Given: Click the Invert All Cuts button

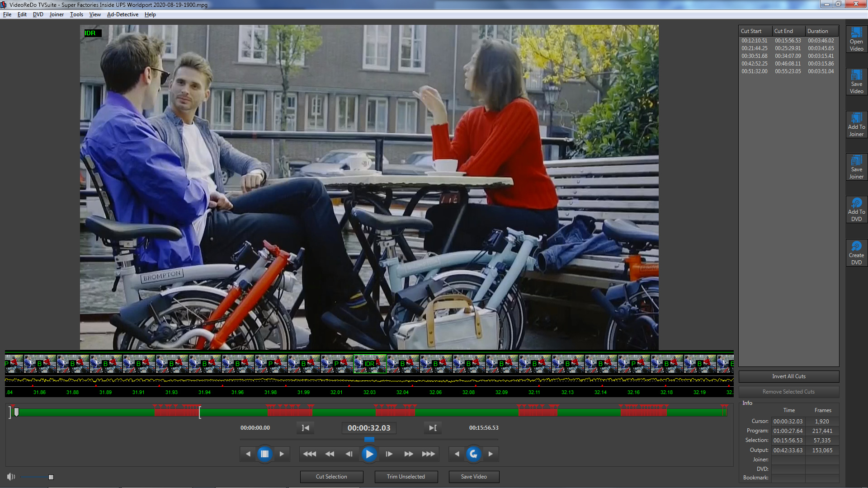Looking at the screenshot, I should coord(788,376).
